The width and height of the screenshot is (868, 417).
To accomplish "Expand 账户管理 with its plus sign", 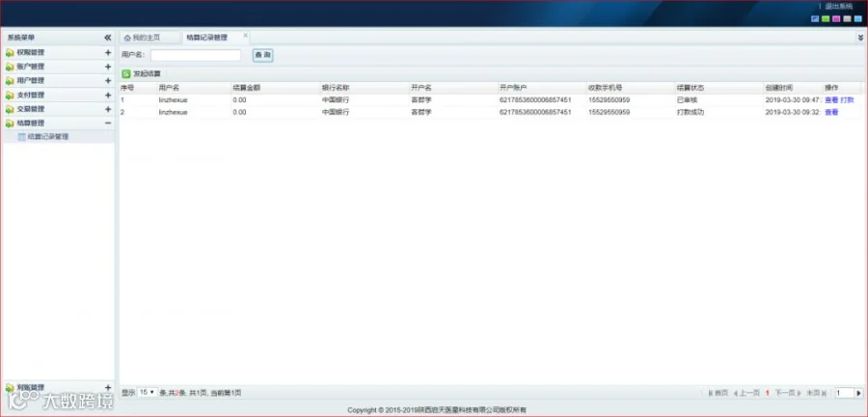I will [108, 67].
